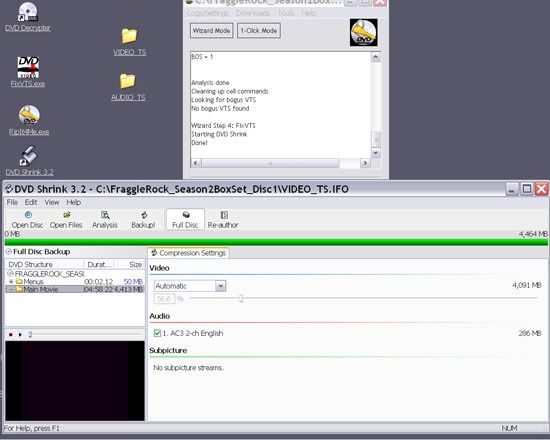550x440 pixels.
Task: Click the Full Disc Backup panel icon
Action: 8,251
